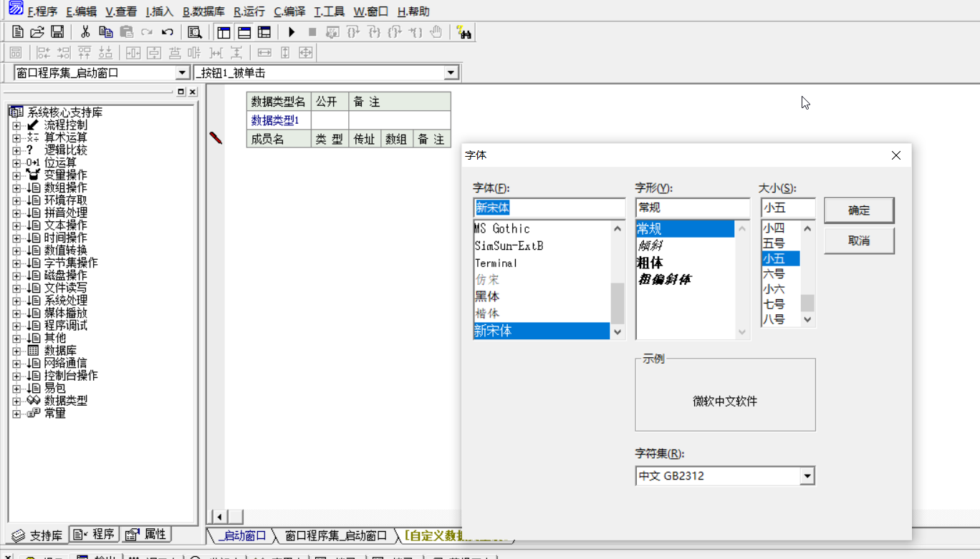Image resolution: width=980 pixels, height=559 pixels.
Task: Open the F.程序 menu
Action: click(x=42, y=11)
